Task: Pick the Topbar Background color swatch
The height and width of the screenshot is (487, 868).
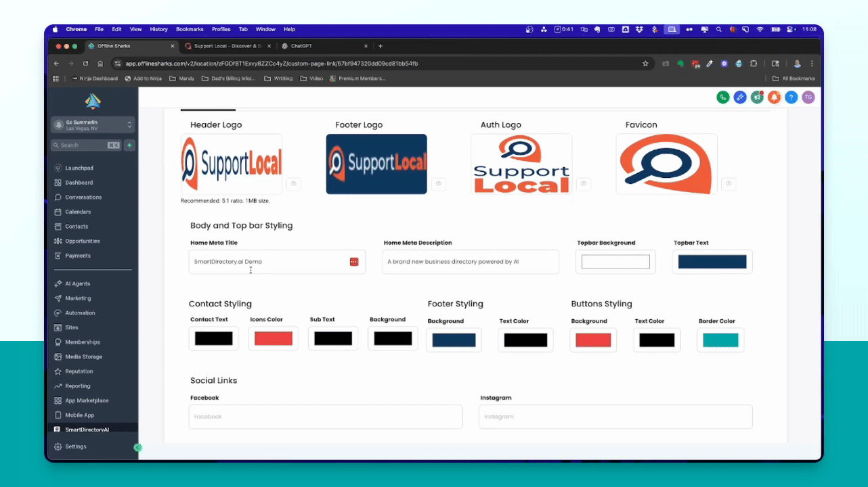Action: [x=615, y=262]
